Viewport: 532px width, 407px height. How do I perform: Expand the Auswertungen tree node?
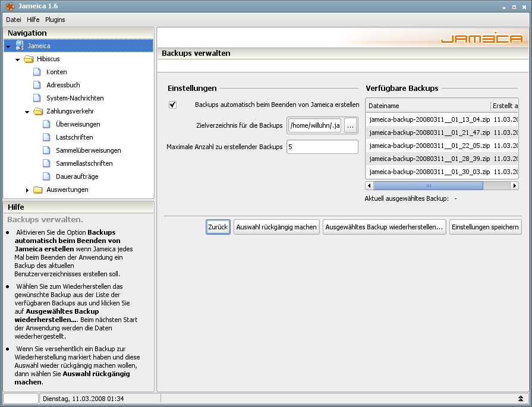click(x=27, y=190)
